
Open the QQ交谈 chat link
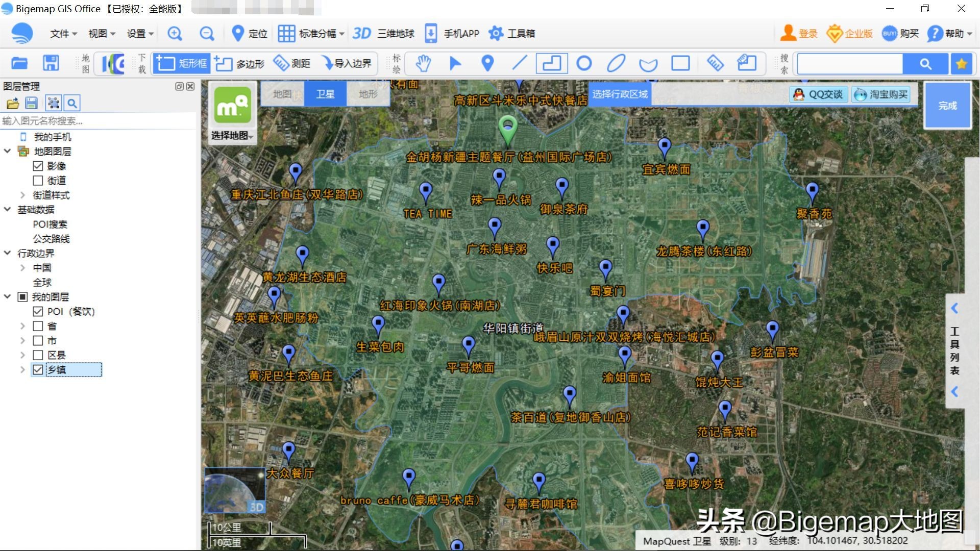818,94
